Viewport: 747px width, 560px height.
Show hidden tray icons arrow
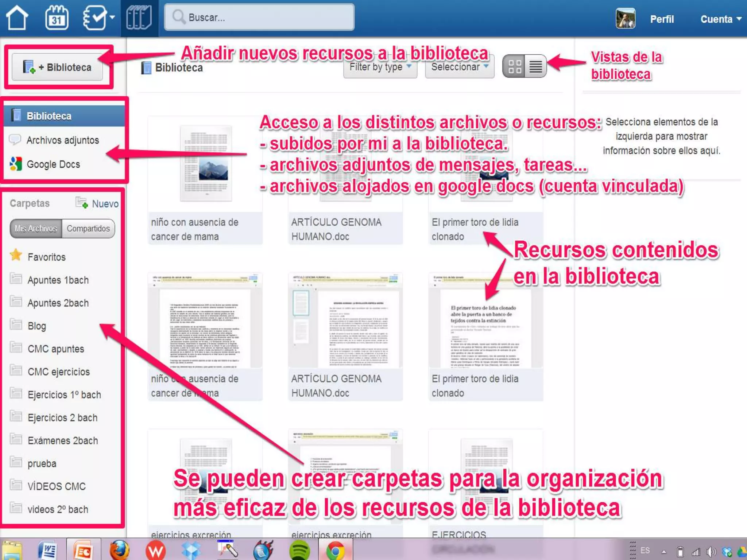pos(664,552)
